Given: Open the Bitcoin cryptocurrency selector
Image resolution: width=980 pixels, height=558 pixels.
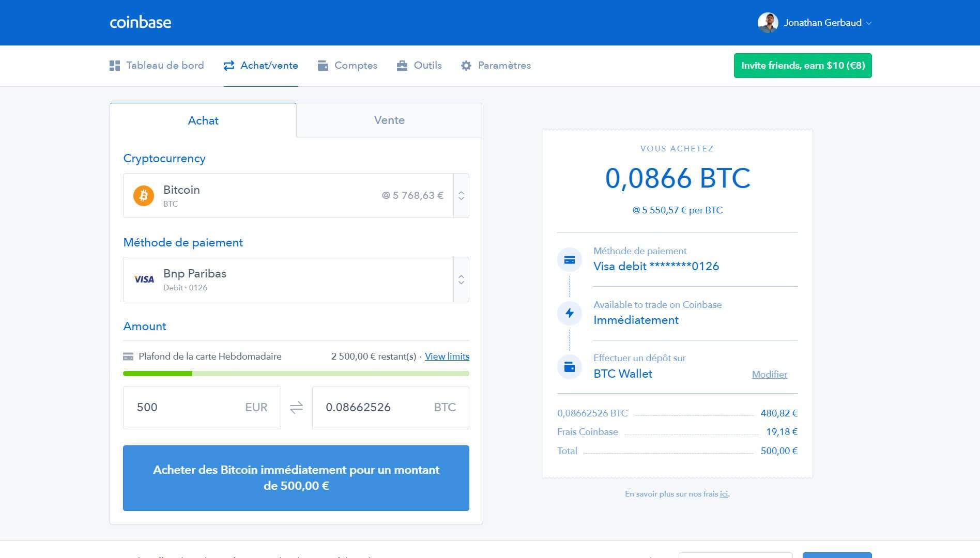Looking at the screenshot, I should coord(296,195).
